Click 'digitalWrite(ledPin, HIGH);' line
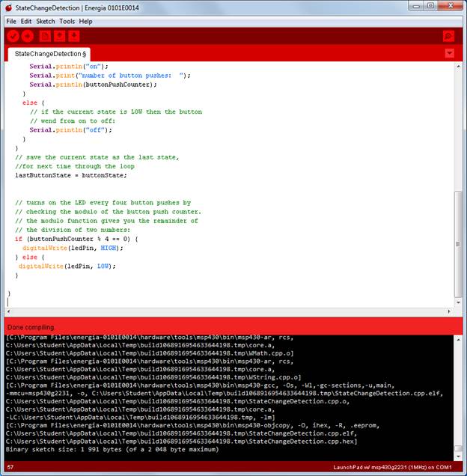 click(73, 248)
